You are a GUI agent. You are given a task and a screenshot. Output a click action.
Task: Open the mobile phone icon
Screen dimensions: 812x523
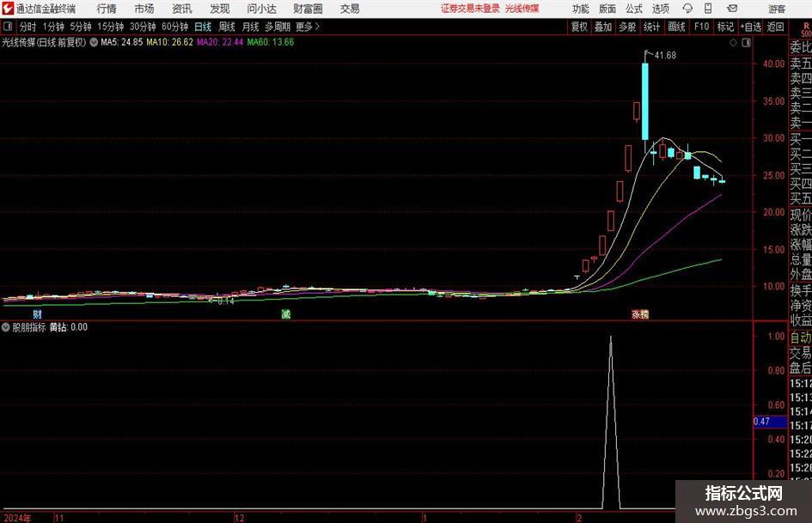[x=708, y=9]
